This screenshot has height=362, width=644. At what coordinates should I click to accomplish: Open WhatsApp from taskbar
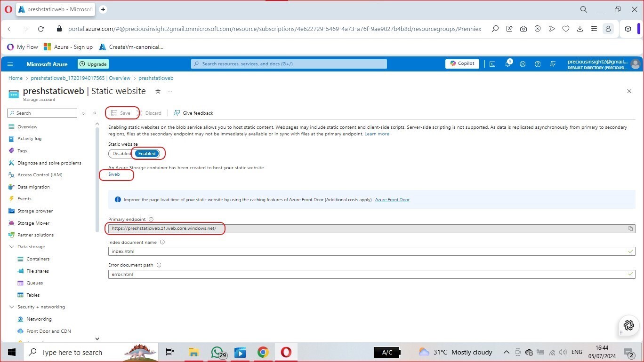217,352
